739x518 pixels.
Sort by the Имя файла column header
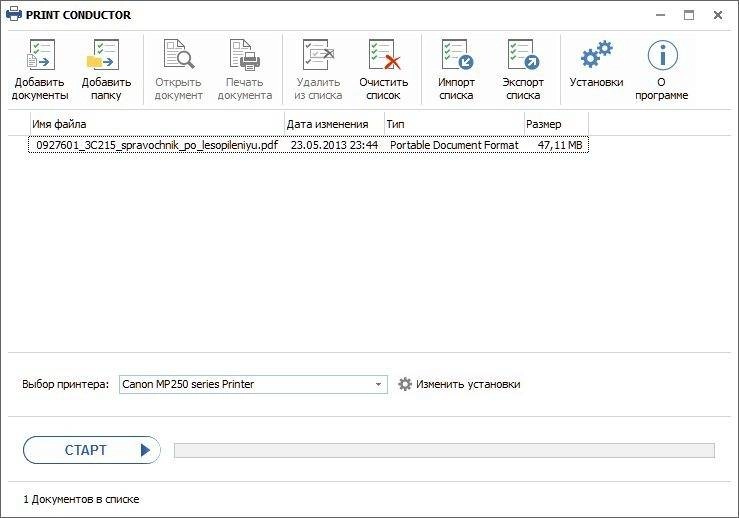[x=157, y=124]
